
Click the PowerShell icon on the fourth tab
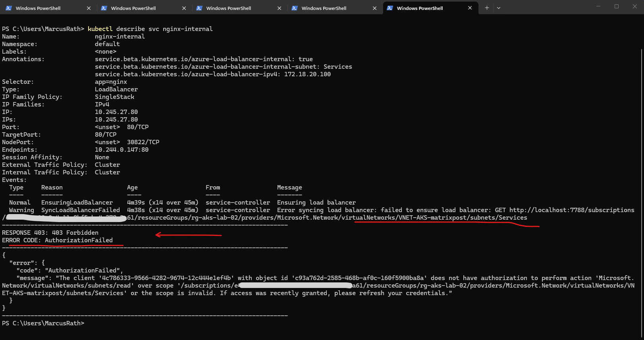click(295, 8)
